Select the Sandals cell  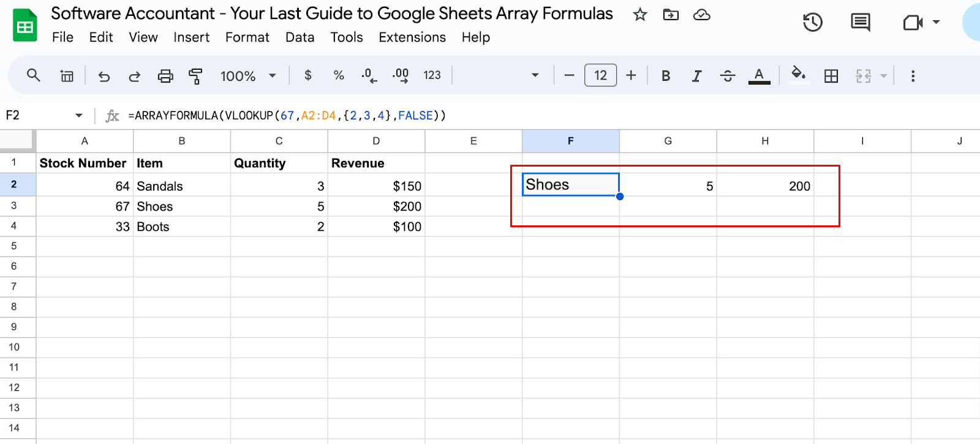pyautogui.click(x=182, y=186)
